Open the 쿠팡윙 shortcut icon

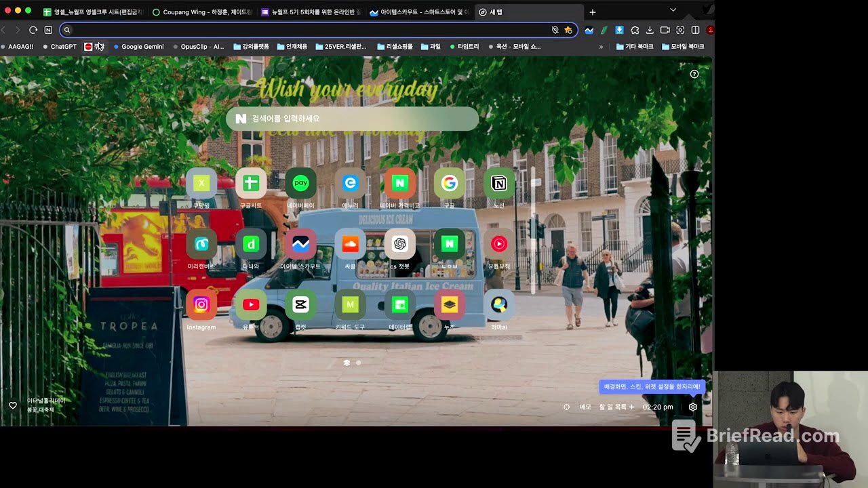point(201,183)
